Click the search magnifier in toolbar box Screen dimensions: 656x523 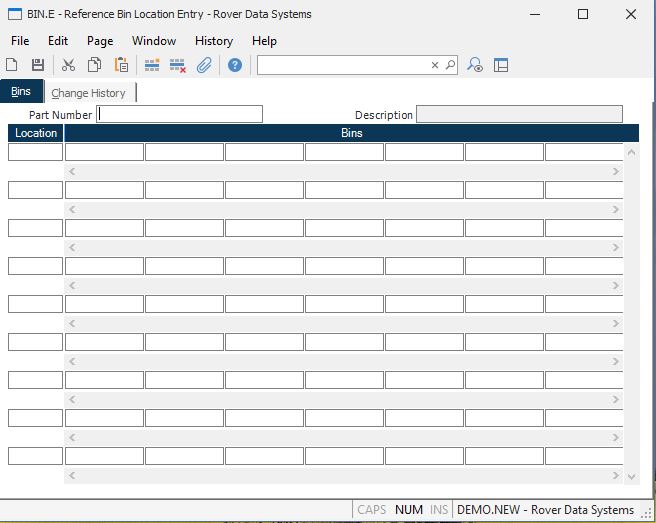[x=450, y=65]
